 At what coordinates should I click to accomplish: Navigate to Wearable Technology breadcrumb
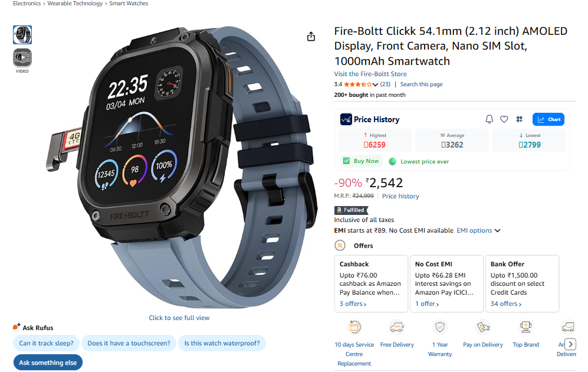75,4
